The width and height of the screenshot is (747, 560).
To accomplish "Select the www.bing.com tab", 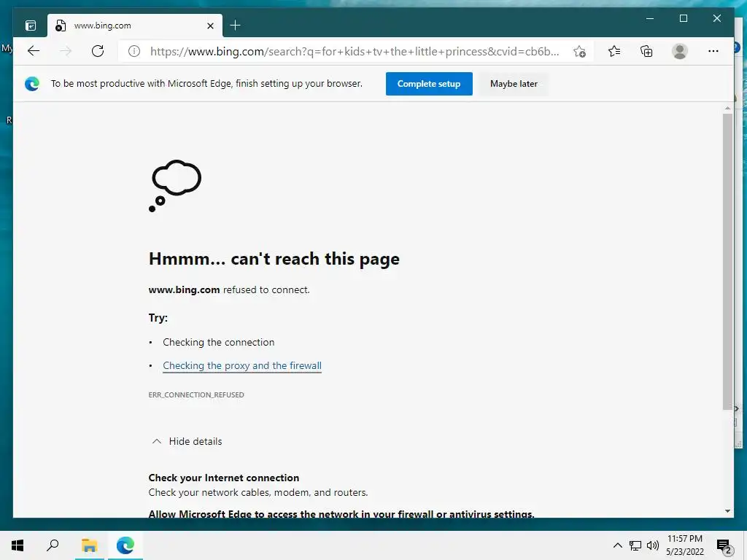I will click(135, 26).
